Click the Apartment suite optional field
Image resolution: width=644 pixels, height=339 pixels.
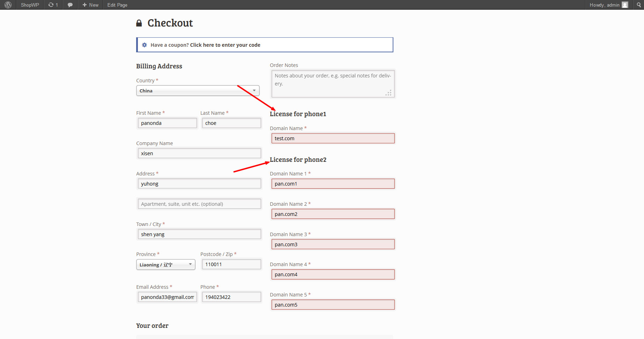(x=199, y=204)
